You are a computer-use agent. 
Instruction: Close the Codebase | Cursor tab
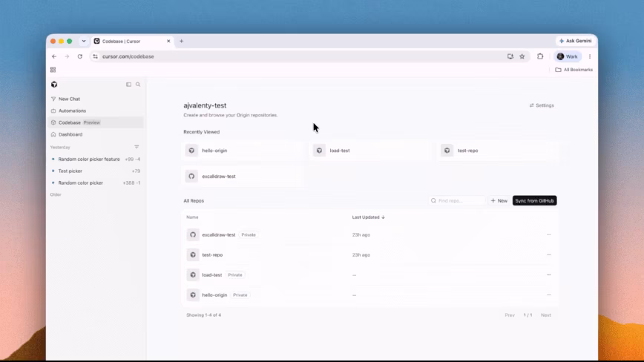pyautogui.click(x=168, y=41)
